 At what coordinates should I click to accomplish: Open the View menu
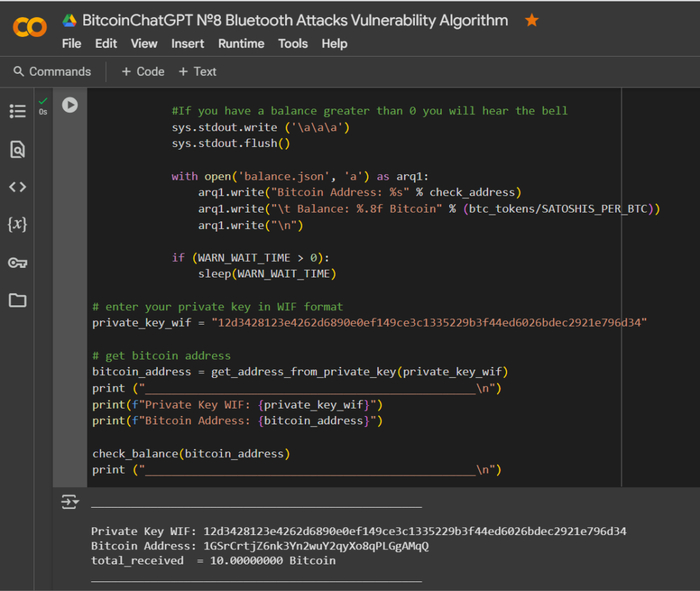pos(144,44)
